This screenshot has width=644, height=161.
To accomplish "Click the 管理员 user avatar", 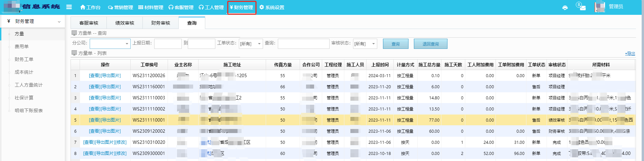I will pos(600,7).
